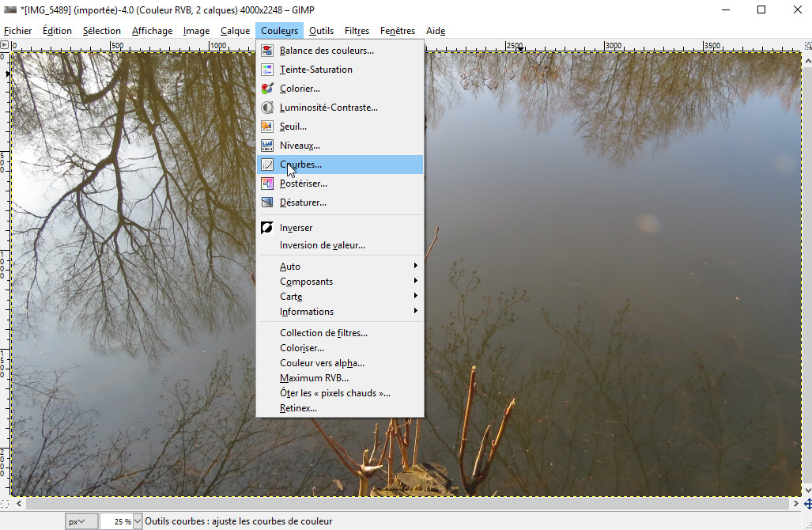Toggle quick mask button at bottom left
This screenshot has height=530, width=812.
(x=4, y=504)
